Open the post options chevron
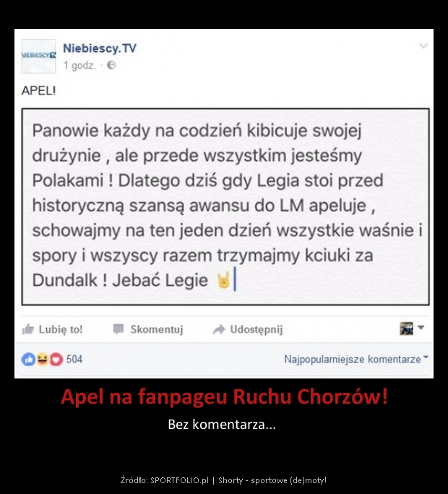Screen dimensions: 448x494 point(423,46)
